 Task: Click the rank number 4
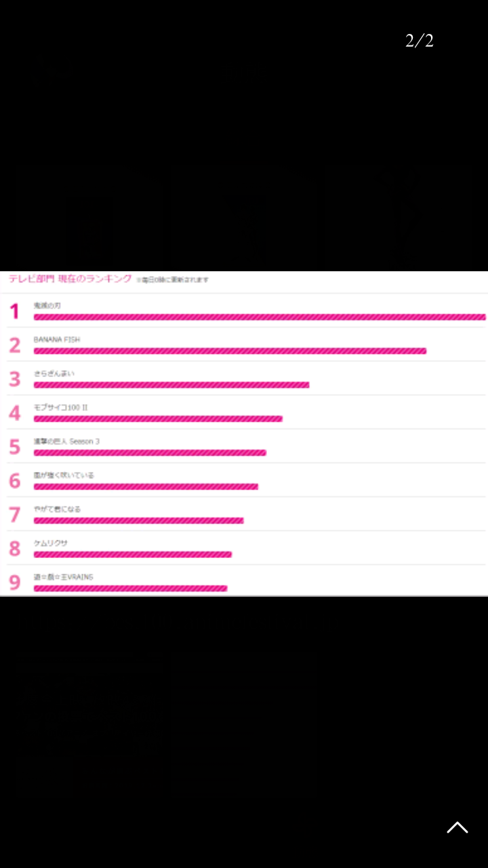coord(15,413)
